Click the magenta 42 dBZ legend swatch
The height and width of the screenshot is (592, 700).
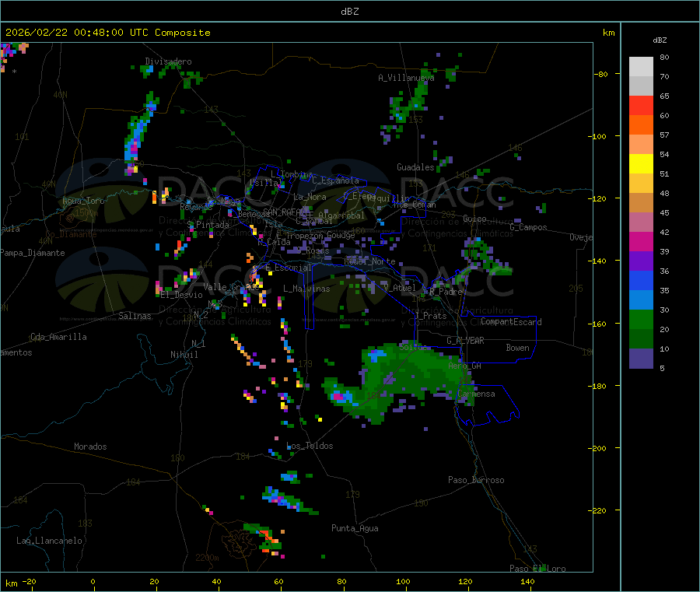click(x=641, y=241)
